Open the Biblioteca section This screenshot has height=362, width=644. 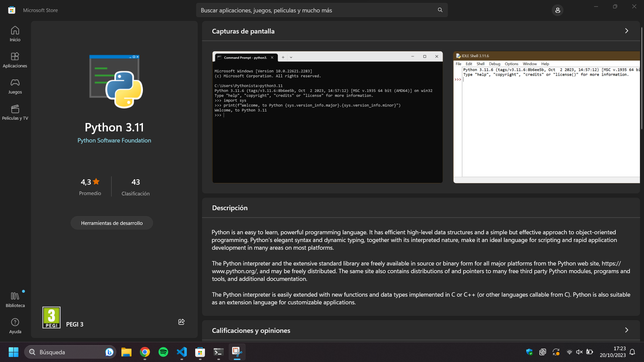click(15, 299)
